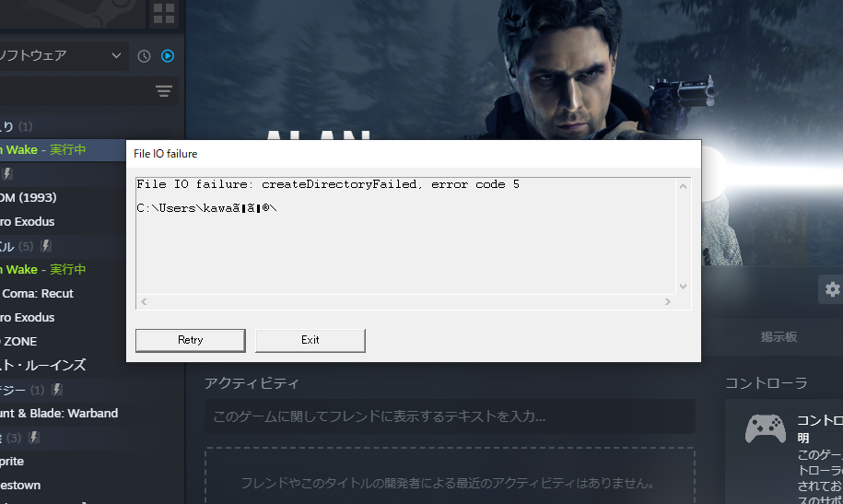Select the highlighted Wake 実行中 library entry
The height and width of the screenshot is (504, 843).
63,149
